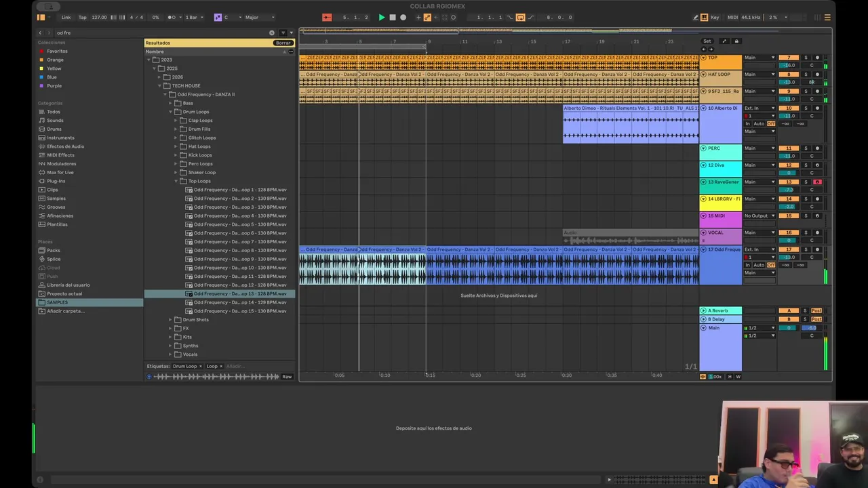
Task: Toggle the automation arm icon
Action: click(x=427, y=18)
